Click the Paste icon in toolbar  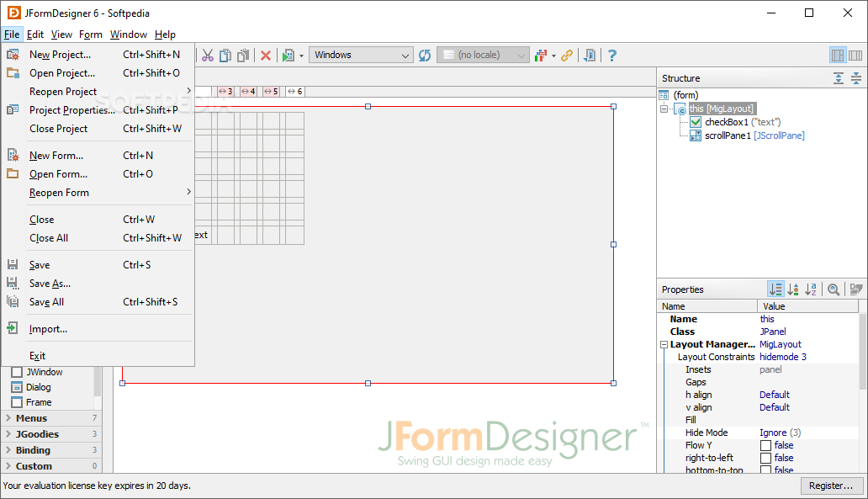coord(243,56)
